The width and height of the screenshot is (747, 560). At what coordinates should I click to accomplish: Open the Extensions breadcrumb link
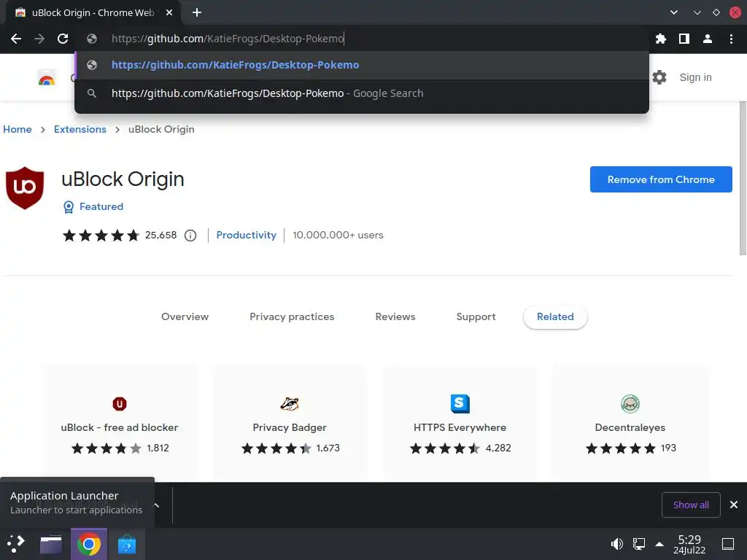[x=80, y=130]
